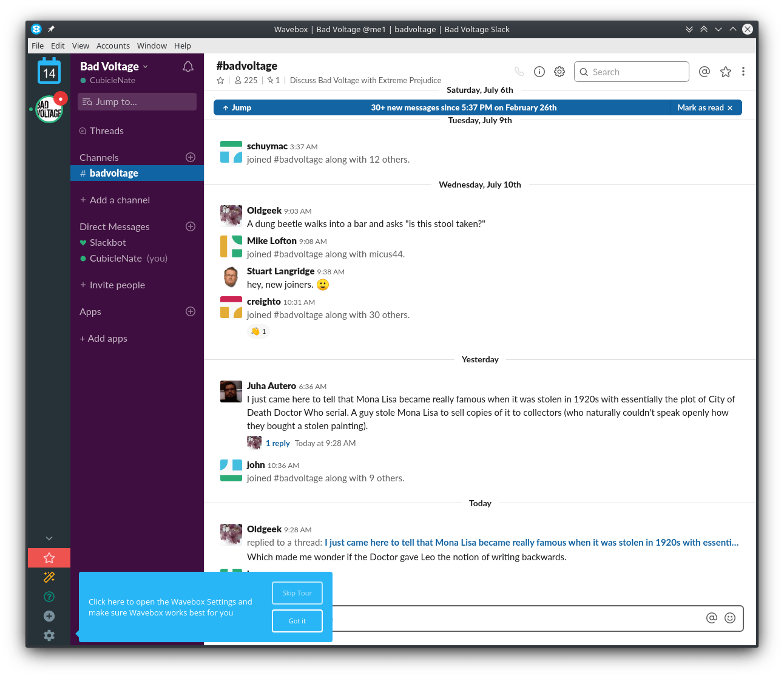Screen dimensions: 784x678
Task: Click Add apps
Action: click(103, 339)
